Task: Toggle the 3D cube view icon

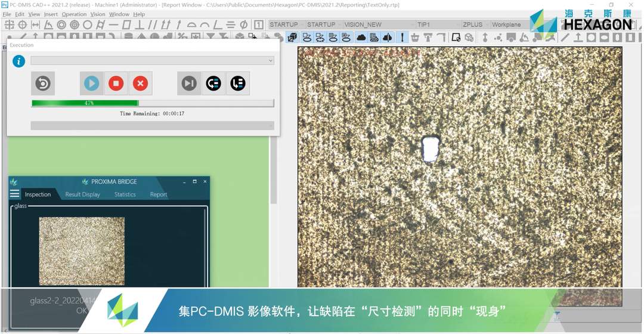Action: click(292, 38)
